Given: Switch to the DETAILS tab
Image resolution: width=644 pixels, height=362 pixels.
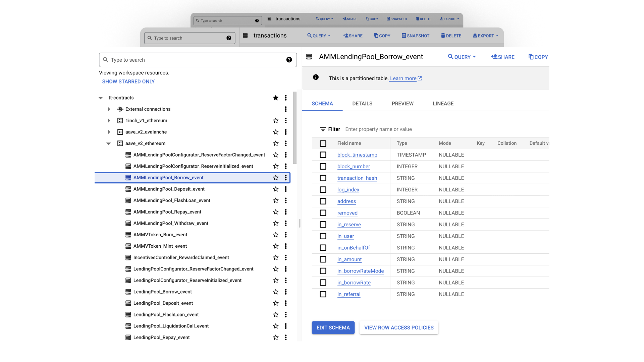Looking at the screenshot, I should 362,104.
